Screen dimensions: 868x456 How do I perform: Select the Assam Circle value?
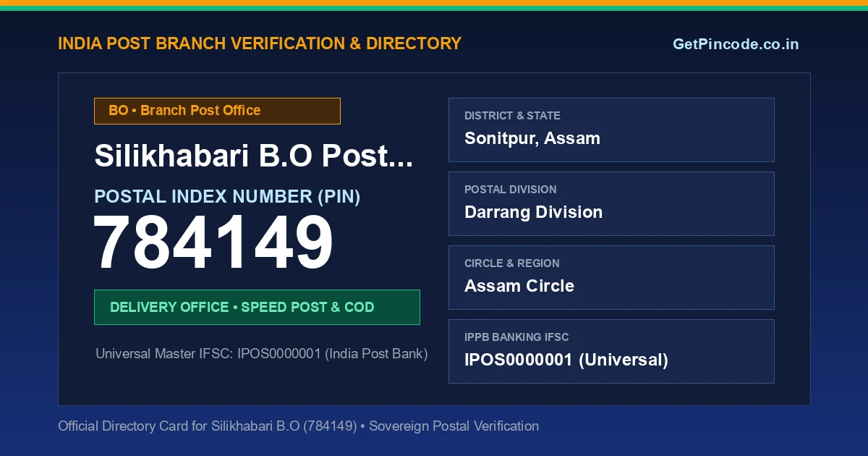519,286
